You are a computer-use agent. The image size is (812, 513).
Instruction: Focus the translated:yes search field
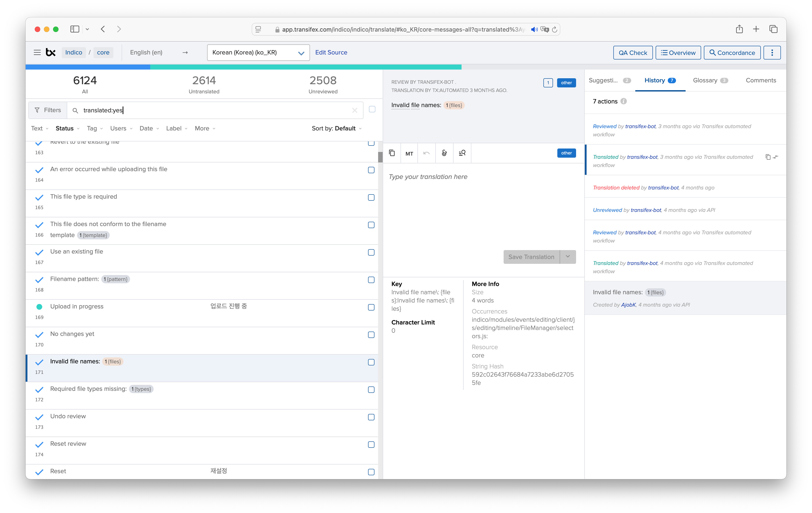tap(215, 110)
